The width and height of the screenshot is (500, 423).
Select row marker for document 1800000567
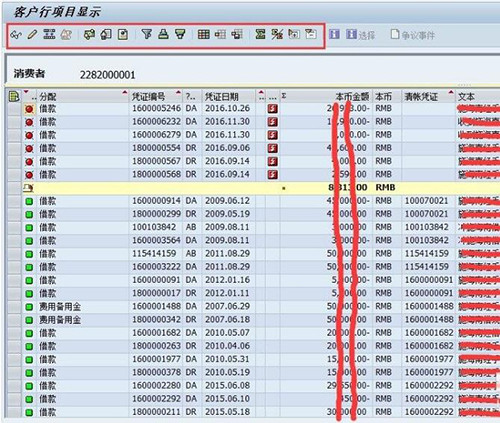pos(14,161)
